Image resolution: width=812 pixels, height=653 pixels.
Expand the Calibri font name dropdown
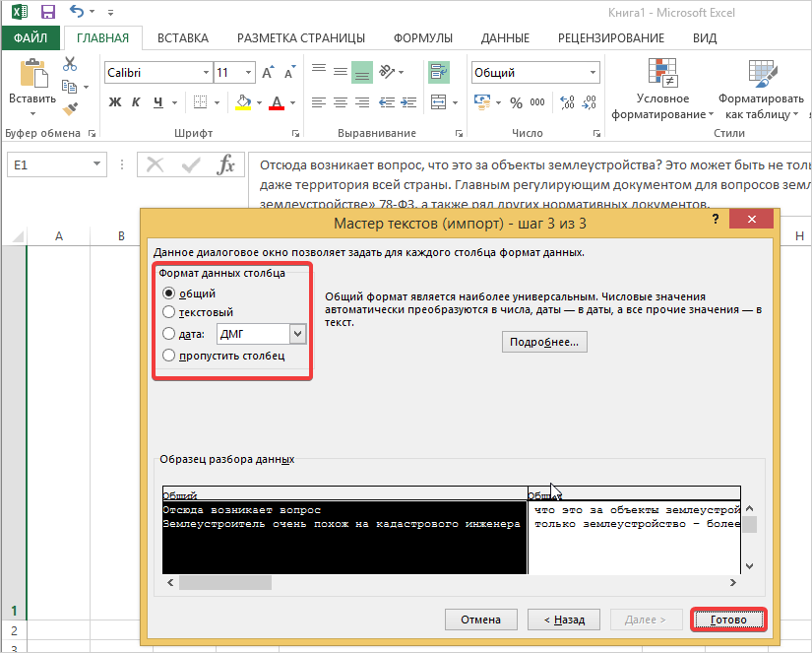tap(206, 73)
